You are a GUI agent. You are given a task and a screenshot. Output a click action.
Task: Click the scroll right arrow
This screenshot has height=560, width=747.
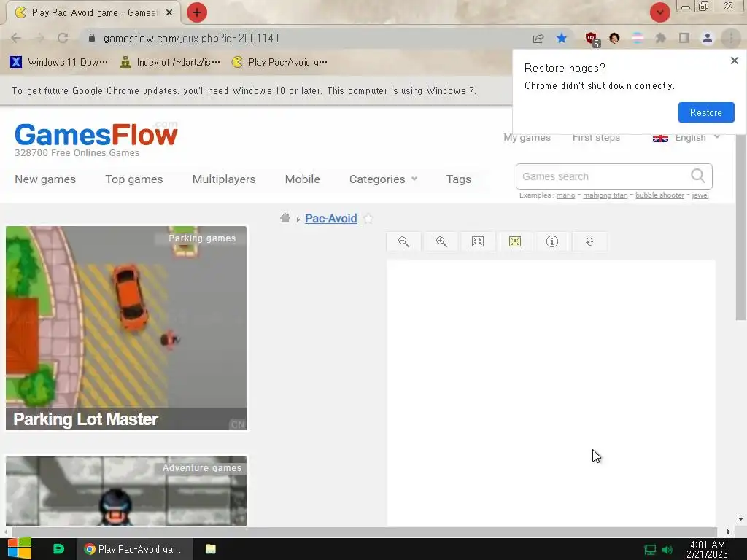coord(729,532)
